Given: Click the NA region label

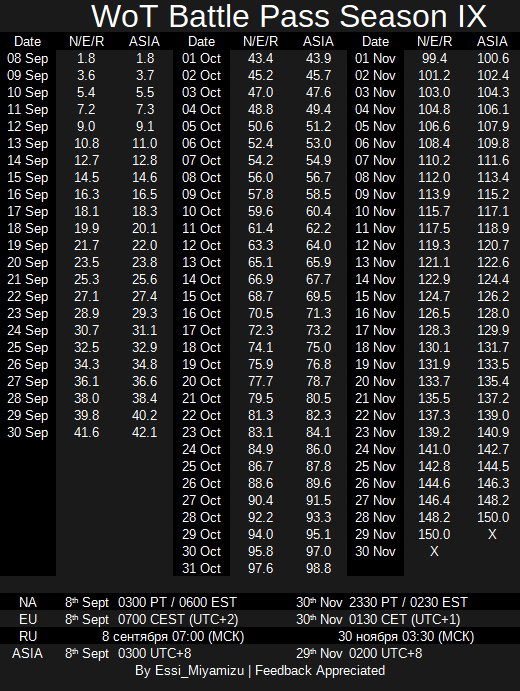Looking at the screenshot, I should coord(27,602).
